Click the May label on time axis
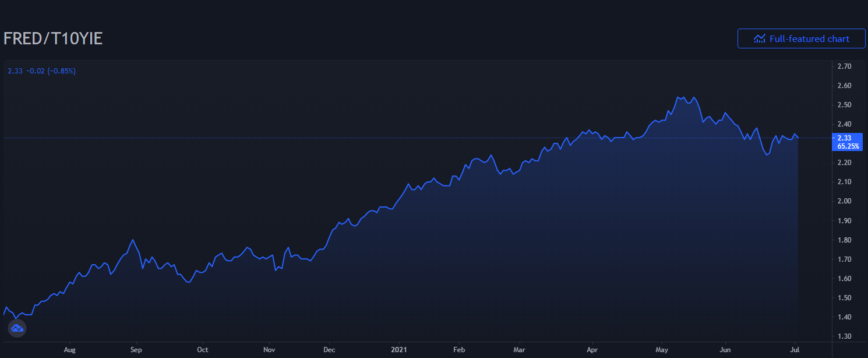 661,350
